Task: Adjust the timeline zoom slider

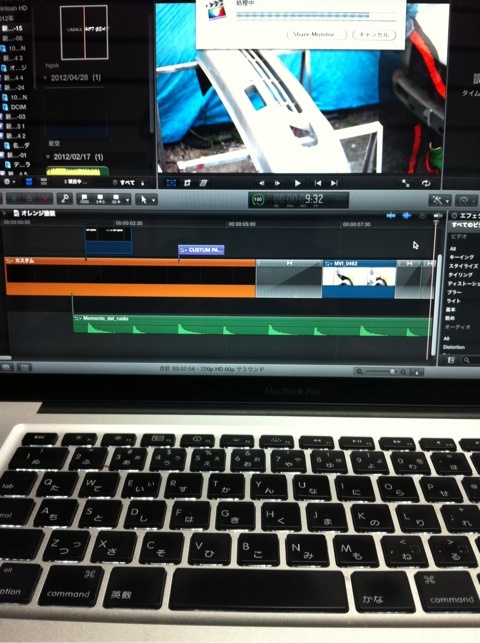Action: [381, 372]
